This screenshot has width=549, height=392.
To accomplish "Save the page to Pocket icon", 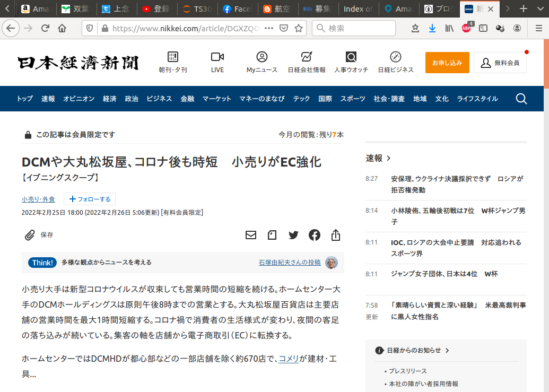I will pyautogui.click(x=284, y=28).
